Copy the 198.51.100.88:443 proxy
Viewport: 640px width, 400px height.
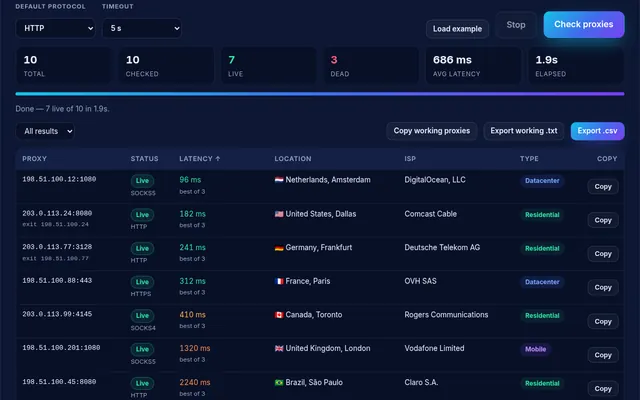[x=603, y=288]
